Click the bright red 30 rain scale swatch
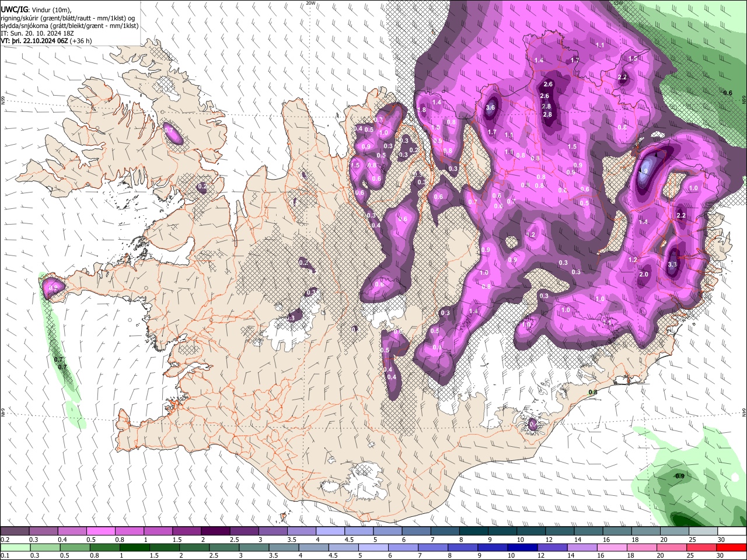Image resolution: width=747 pixels, height=560 pixels. 731,547
